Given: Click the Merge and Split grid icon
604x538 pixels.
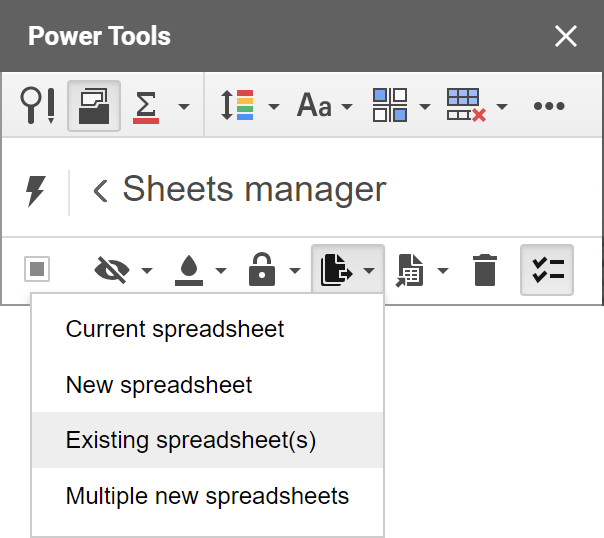Looking at the screenshot, I should pos(389,105).
